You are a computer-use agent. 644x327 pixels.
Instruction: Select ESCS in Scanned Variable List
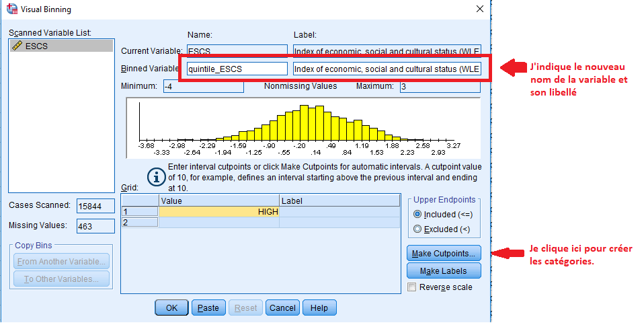[61, 46]
